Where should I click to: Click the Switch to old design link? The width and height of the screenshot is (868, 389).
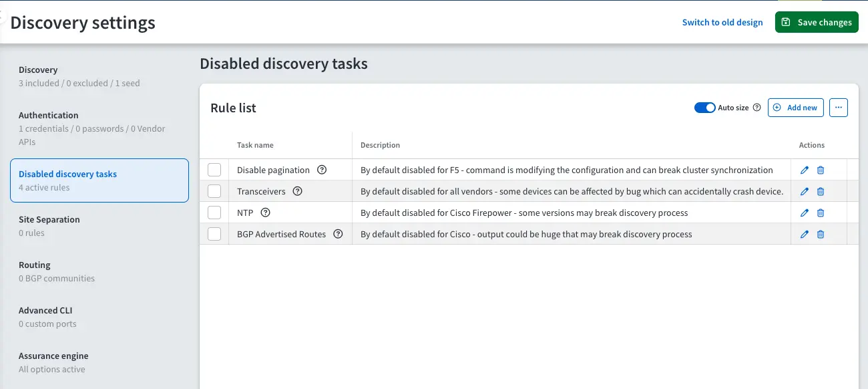pos(722,22)
